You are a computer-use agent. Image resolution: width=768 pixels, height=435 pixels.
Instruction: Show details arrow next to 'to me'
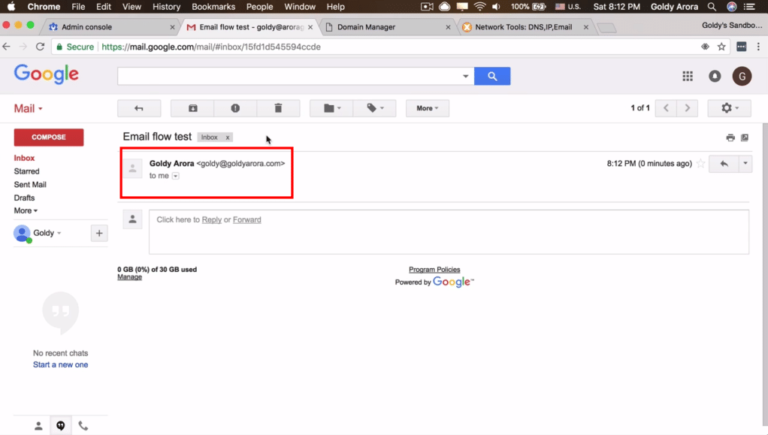tap(175, 176)
